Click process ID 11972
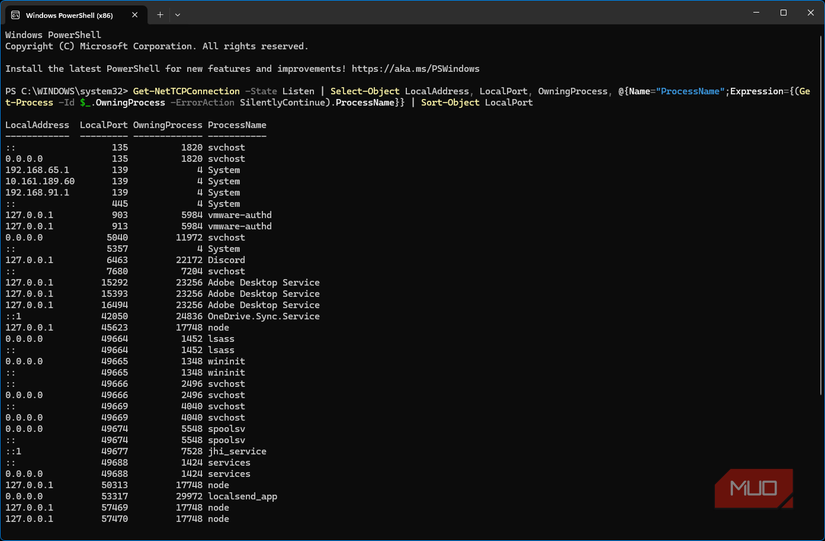The width and height of the screenshot is (825, 541). pos(189,237)
